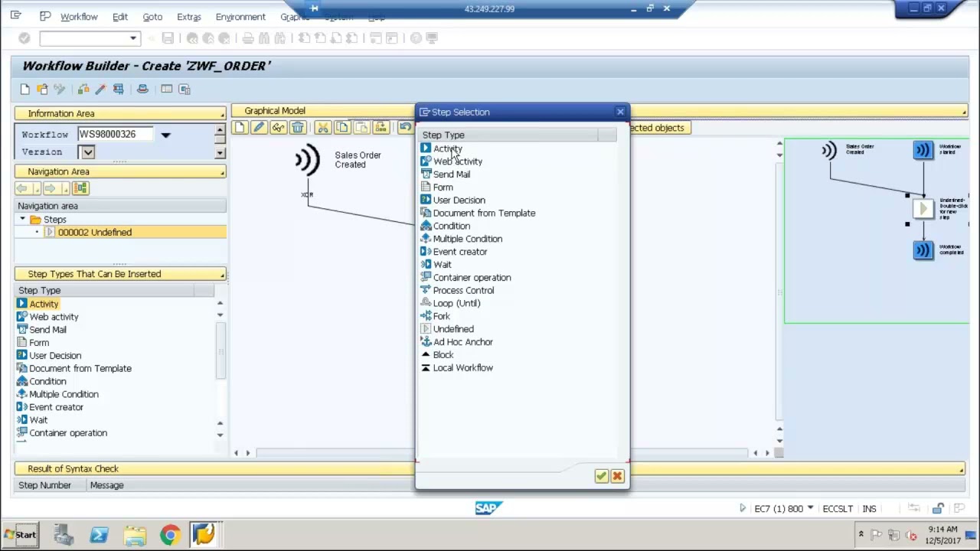This screenshot has height=551, width=980.
Task: Click the undo arrow in Graphical Model toolbar
Action: (405, 128)
